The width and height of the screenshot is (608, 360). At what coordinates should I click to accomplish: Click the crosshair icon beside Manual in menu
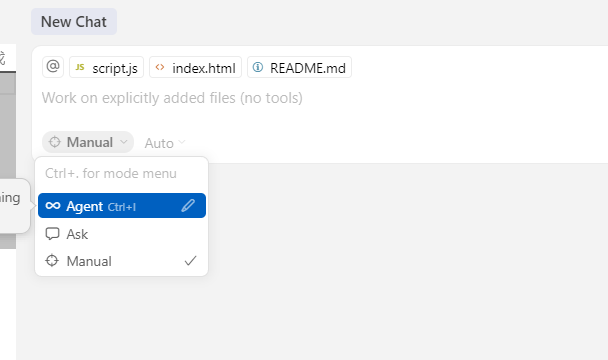tap(52, 261)
